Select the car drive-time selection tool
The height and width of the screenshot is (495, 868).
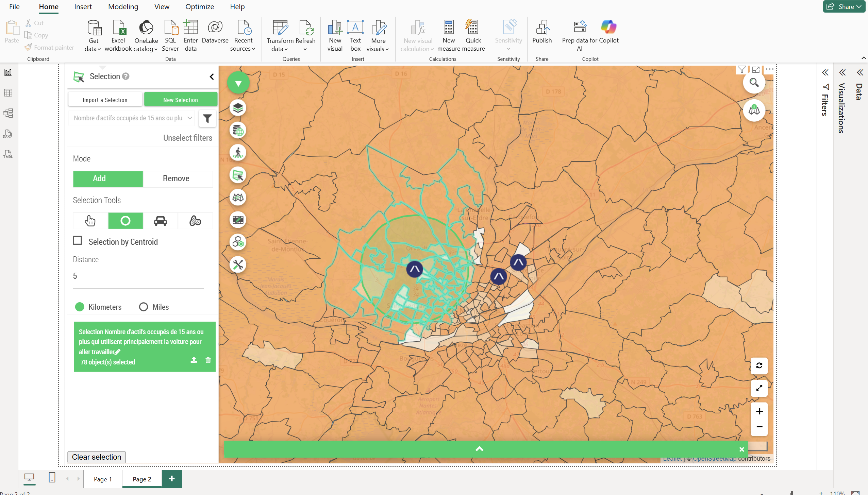click(x=160, y=221)
